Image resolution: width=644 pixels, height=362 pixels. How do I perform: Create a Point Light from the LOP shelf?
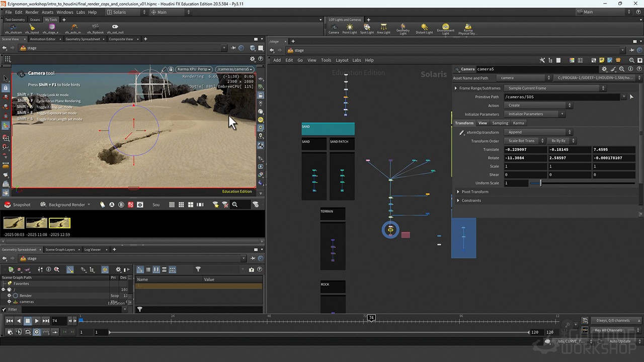tap(350, 28)
